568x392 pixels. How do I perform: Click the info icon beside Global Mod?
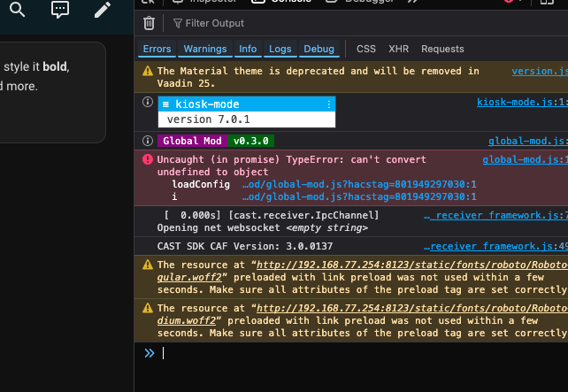click(148, 141)
